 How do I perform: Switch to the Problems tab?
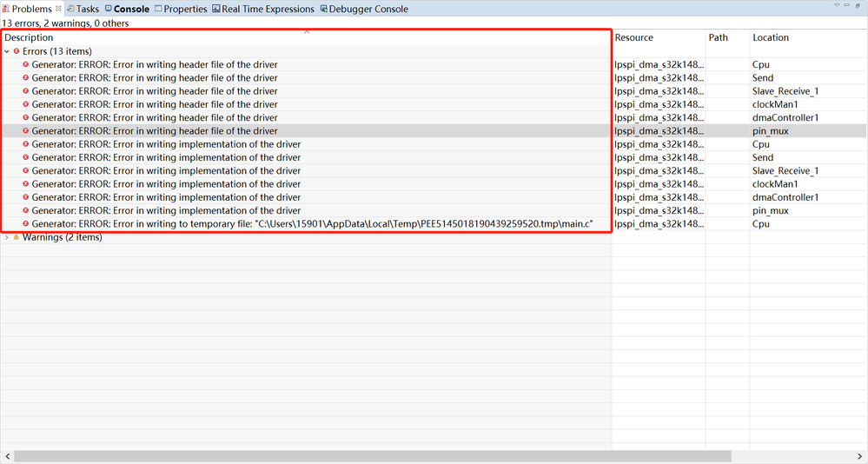point(31,9)
